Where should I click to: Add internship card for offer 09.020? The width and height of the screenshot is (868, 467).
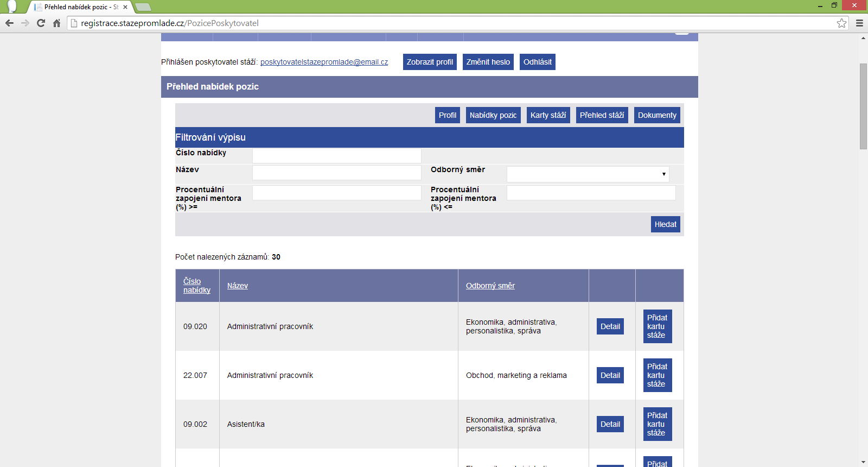click(658, 326)
